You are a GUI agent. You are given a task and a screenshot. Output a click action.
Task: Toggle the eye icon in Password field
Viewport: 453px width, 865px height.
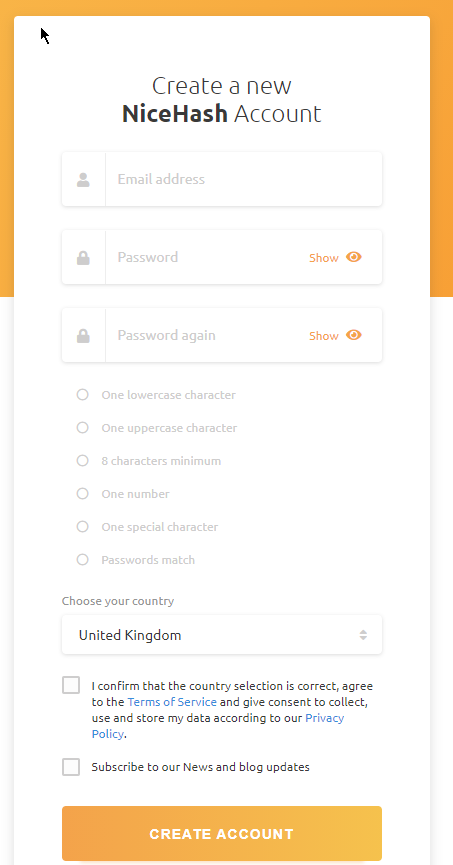pos(354,257)
